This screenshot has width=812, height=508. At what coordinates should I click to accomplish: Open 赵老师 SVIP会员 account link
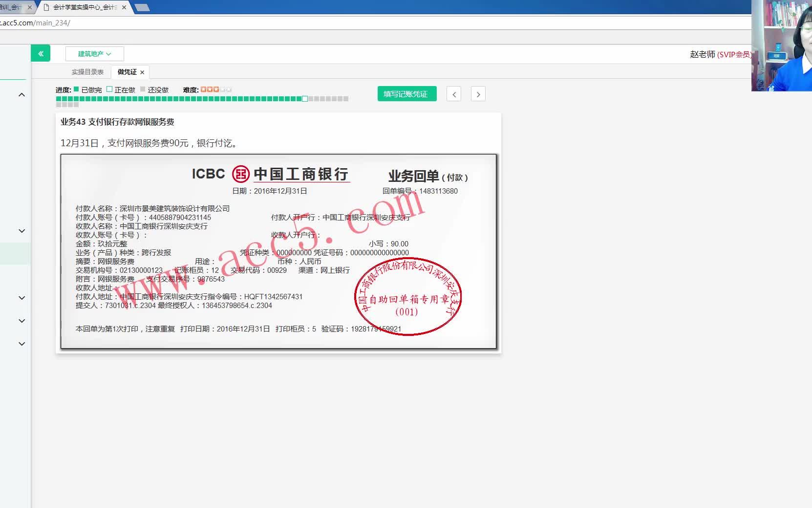tap(718, 54)
